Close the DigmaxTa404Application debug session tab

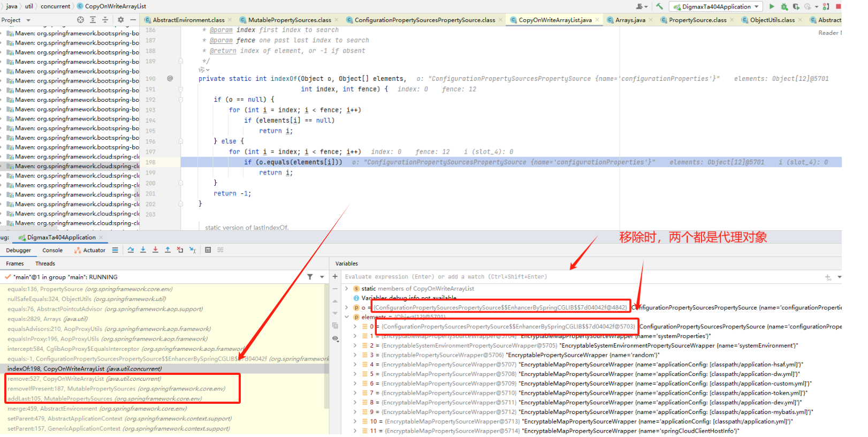coord(101,237)
